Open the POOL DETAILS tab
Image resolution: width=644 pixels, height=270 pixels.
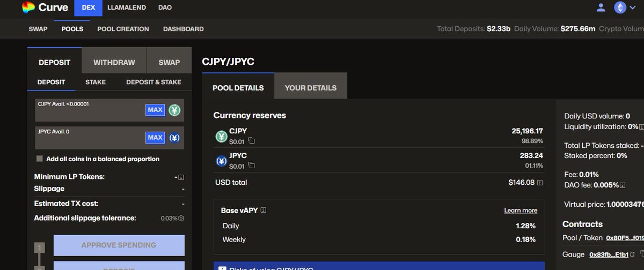tap(238, 88)
